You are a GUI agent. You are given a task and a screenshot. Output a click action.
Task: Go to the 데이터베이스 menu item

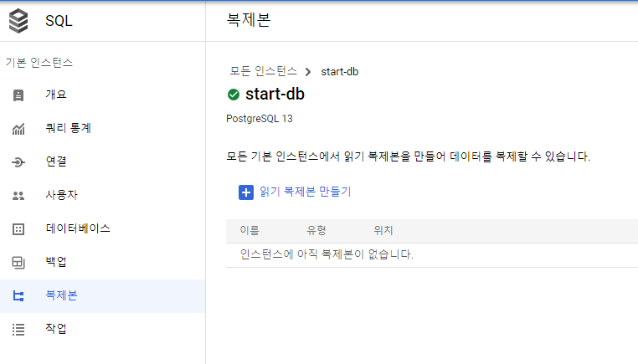[78, 228]
